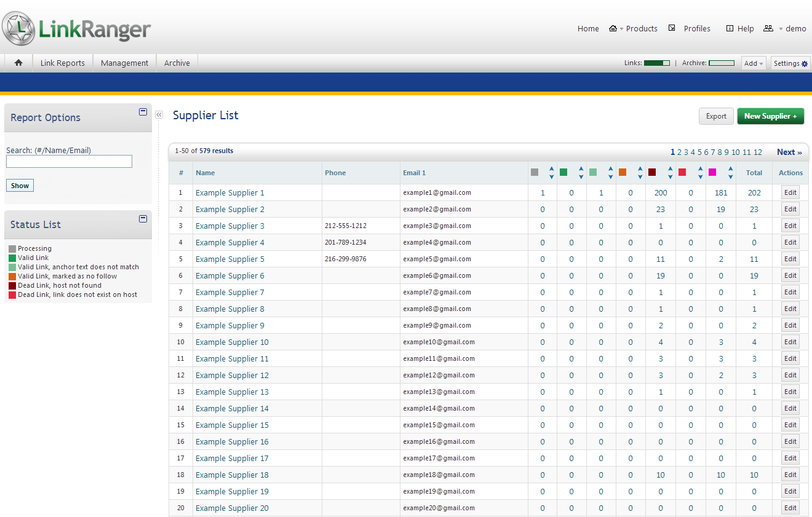Click the home icon in the navigation bar
The image size is (812, 517).
pos(18,63)
